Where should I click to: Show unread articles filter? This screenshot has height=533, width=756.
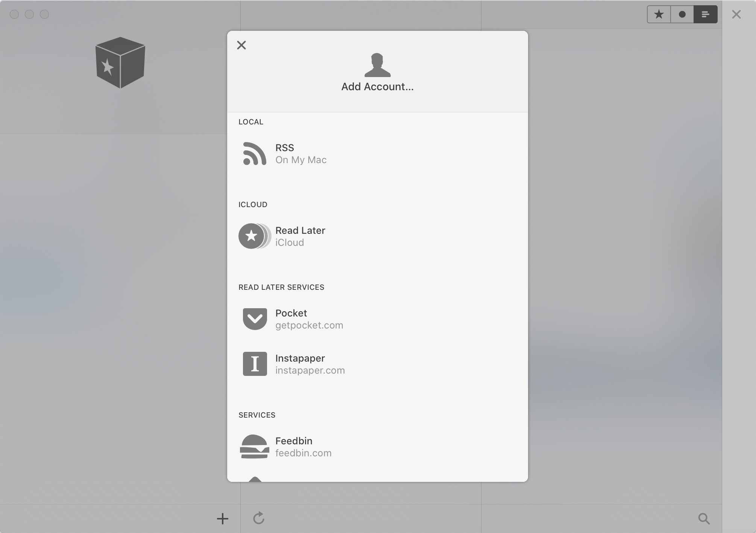(x=682, y=14)
